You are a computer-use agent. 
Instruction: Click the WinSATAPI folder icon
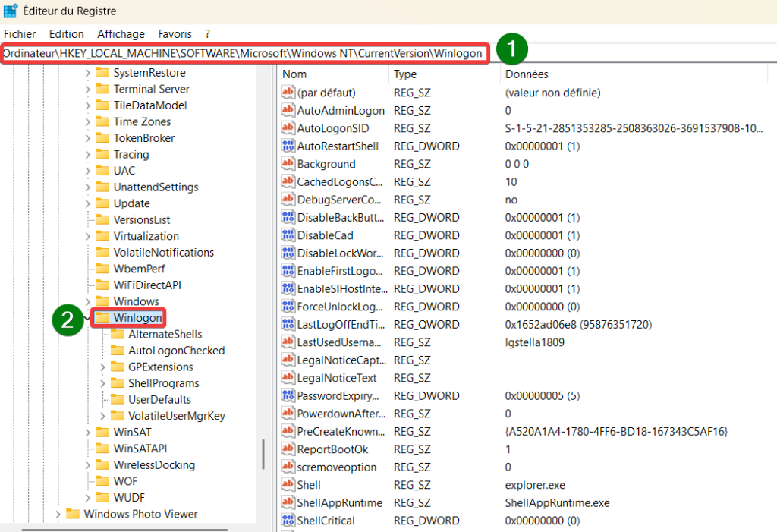click(102, 449)
